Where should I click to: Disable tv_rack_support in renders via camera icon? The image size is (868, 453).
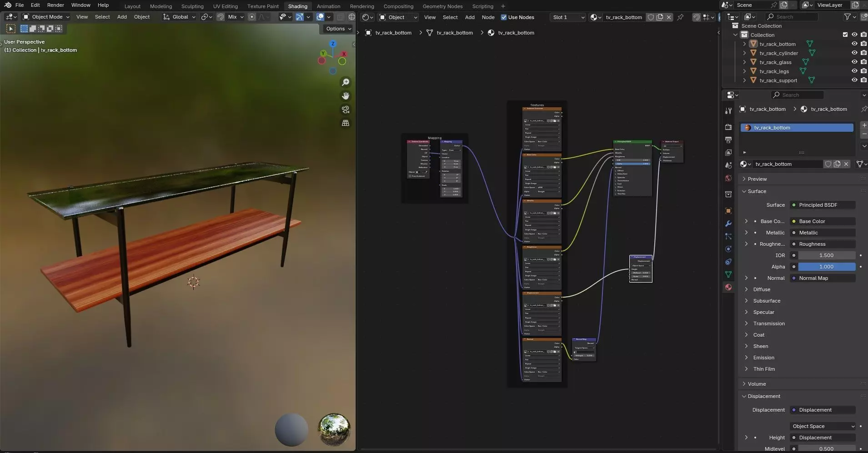863,80
